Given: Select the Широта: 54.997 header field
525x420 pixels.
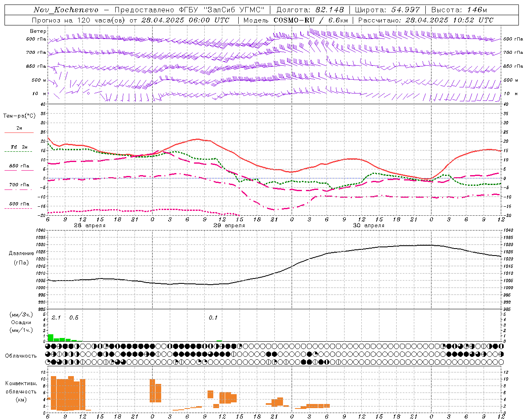Looking at the screenshot, I should [388, 10].
